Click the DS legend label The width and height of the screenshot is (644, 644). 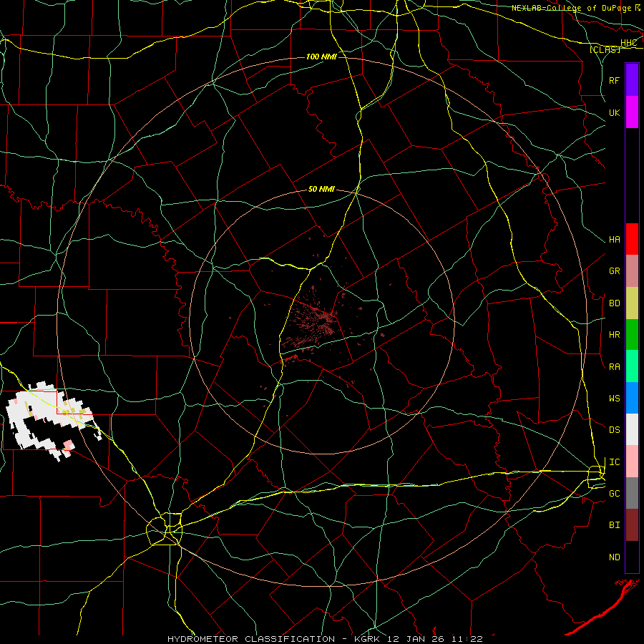click(614, 429)
